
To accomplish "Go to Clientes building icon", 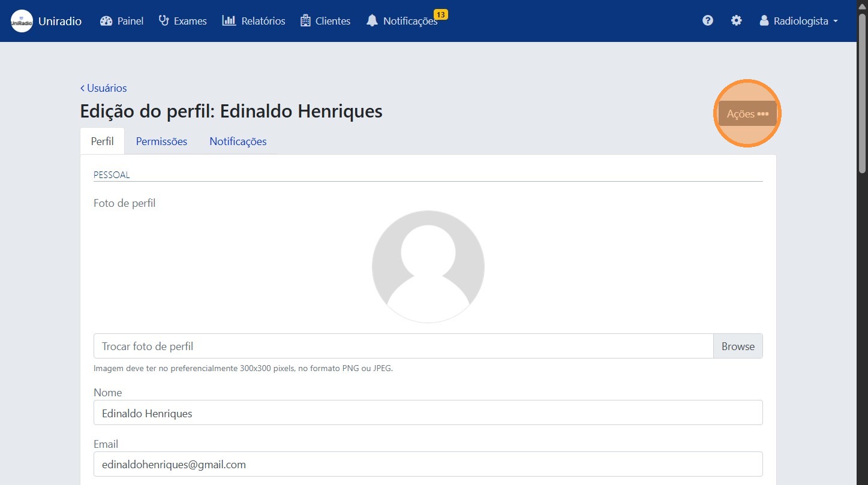I will 305,21.
